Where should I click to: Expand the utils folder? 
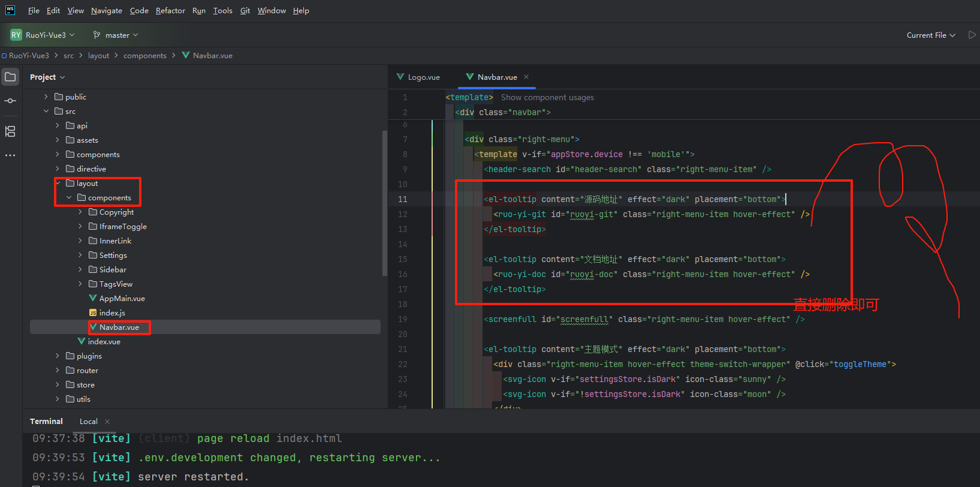(58, 399)
